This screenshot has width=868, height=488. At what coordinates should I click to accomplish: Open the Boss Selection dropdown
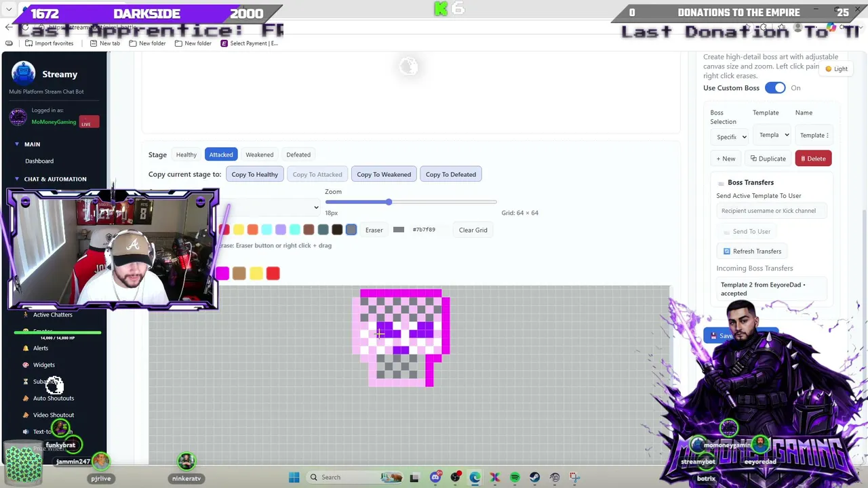[x=731, y=137]
